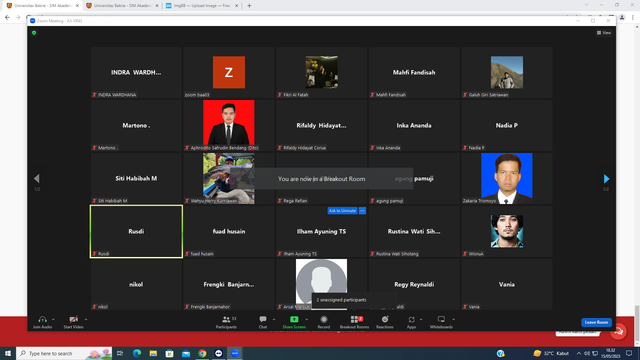
Task: Open the weather widget showing 32°C
Action: (x=551, y=353)
